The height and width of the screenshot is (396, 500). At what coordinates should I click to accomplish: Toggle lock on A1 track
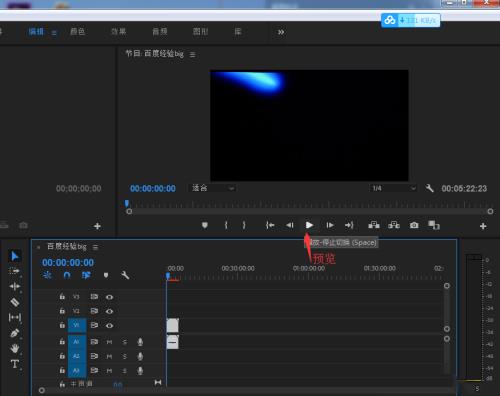tap(62, 341)
